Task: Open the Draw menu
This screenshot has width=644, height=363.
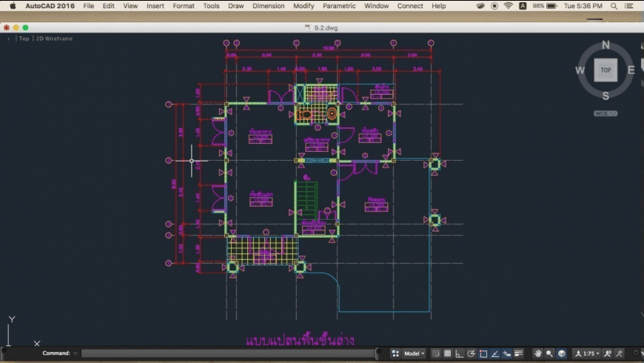Action: tap(235, 6)
